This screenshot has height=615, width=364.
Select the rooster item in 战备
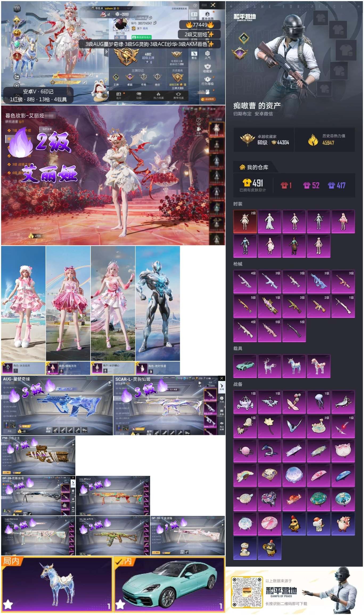[x=294, y=524]
